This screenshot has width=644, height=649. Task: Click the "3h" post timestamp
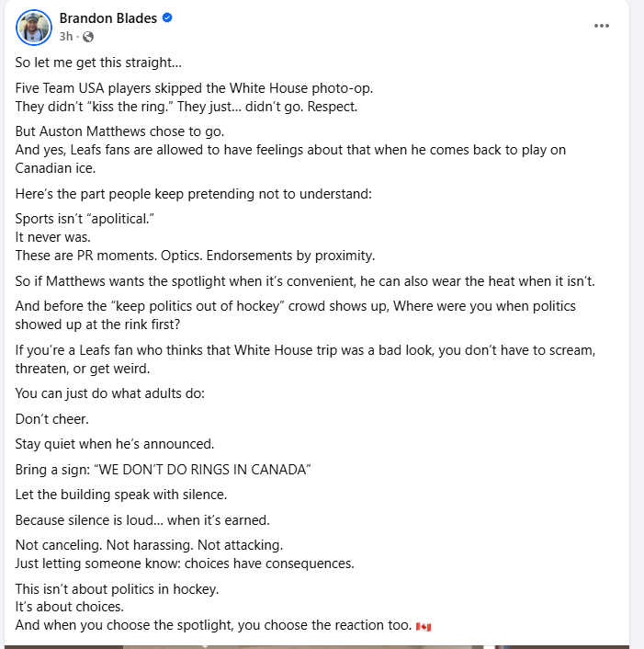point(66,37)
